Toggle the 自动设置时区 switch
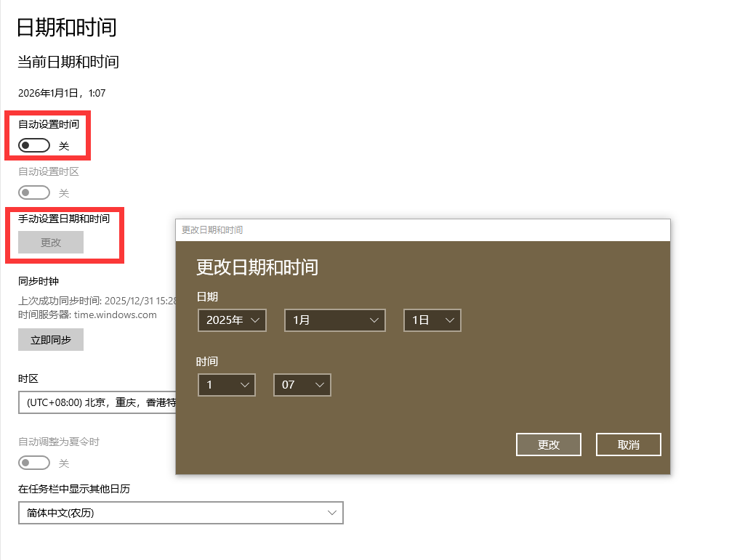This screenshot has width=729, height=560. (x=34, y=192)
